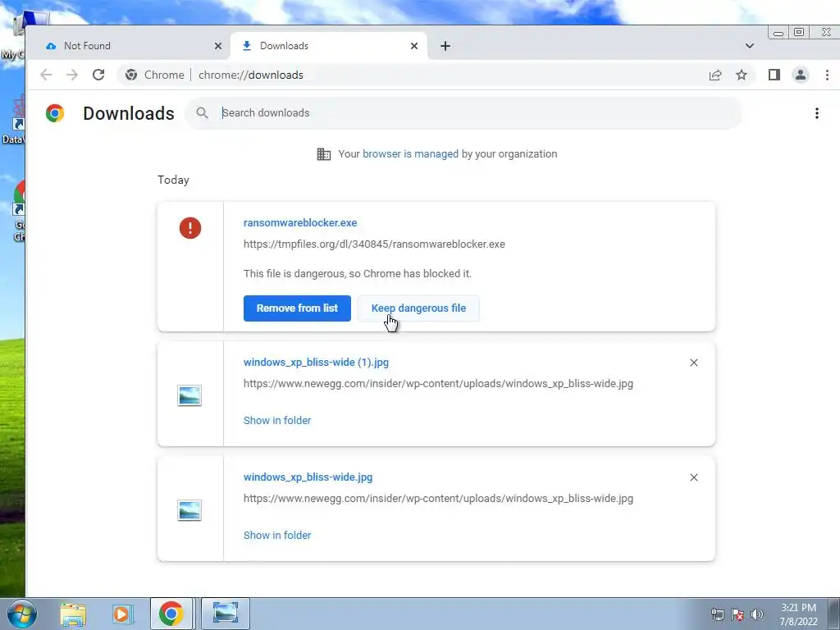Open the Chrome profile avatar menu
The height and width of the screenshot is (630, 840).
coord(801,75)
